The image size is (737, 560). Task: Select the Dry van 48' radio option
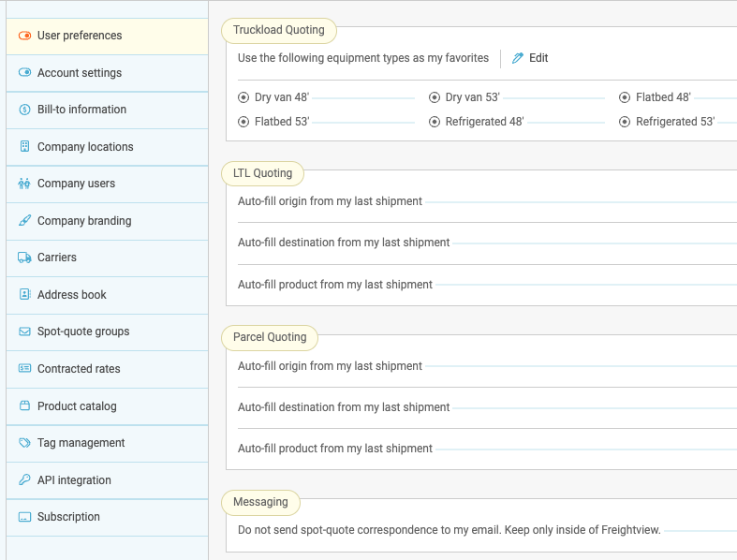point(244,97)
